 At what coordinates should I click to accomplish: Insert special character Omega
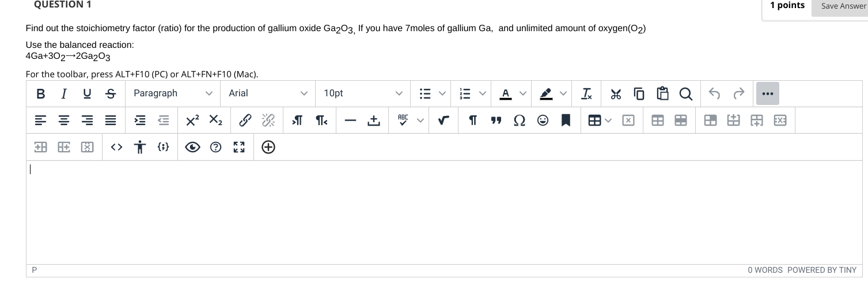pyautogui.click(x=519, y=121)
